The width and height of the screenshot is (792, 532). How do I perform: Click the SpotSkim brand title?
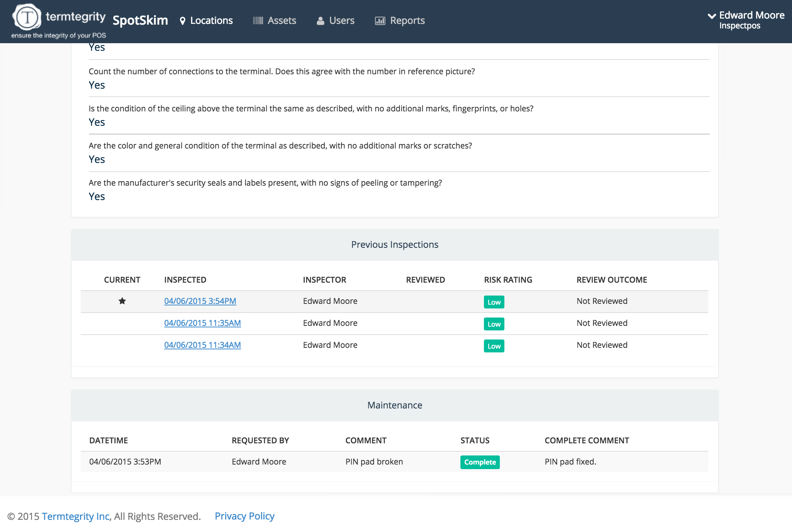coord(140,20)
